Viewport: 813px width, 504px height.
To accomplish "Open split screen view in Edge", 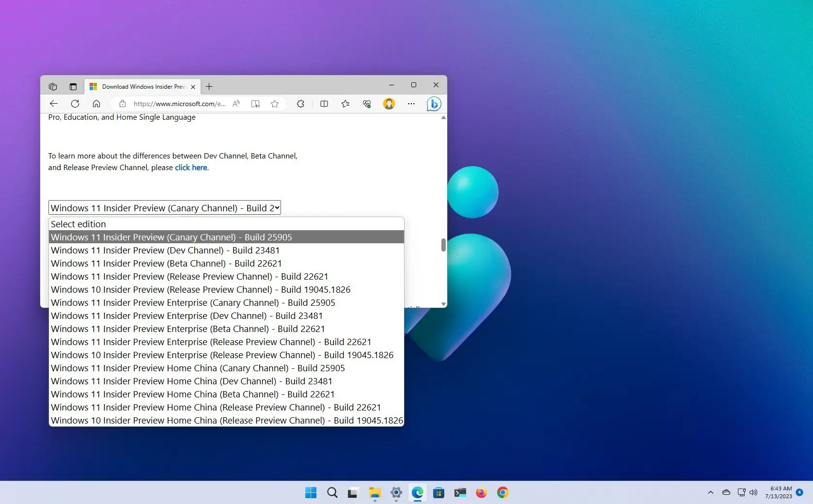I will (x=324, y=104).
